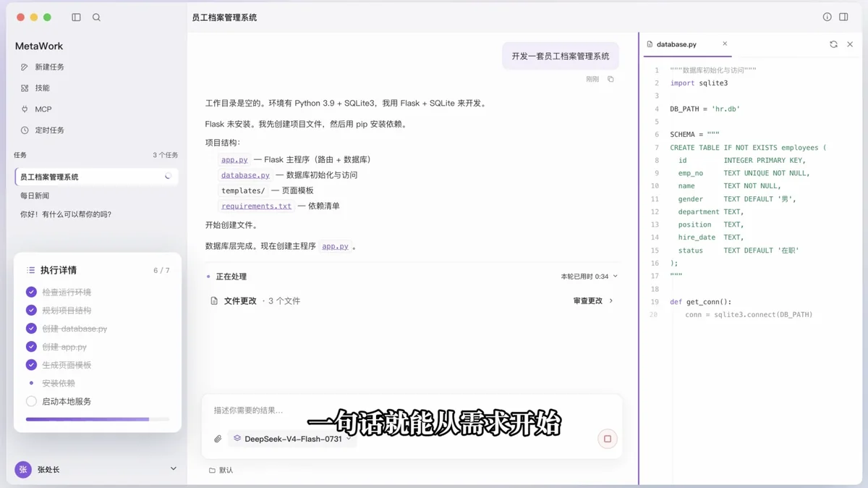Click the layers icon beside DeepSeek model name
This screenshot has height=488, width=868.
click(x=237, y=439)
